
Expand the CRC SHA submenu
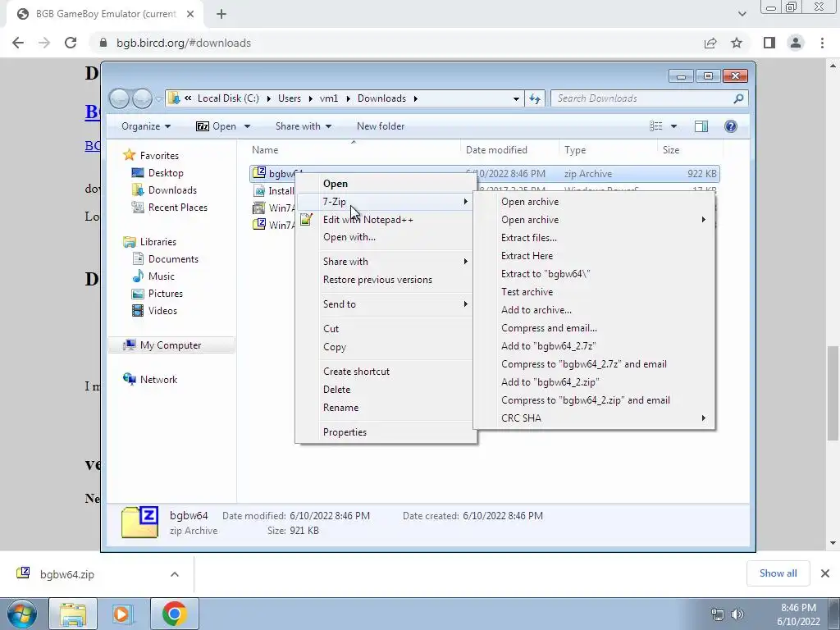tap(594, 418)
